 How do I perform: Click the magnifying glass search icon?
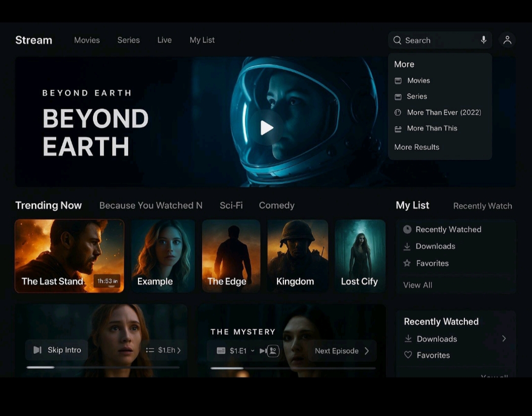(397, 40)
